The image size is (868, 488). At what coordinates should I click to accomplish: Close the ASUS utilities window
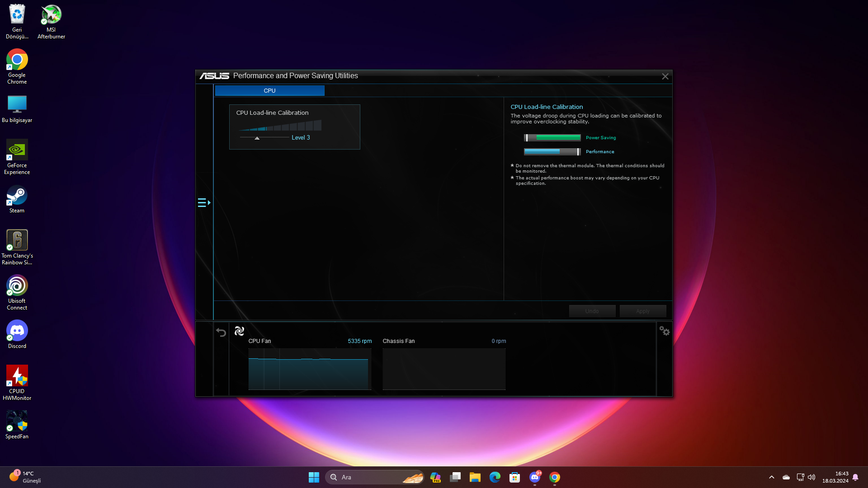(x=665, y=76)
